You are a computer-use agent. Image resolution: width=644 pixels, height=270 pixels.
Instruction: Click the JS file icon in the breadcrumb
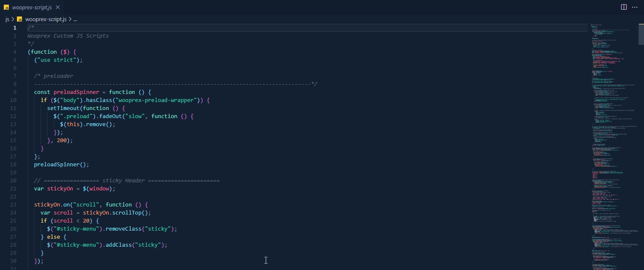19,19
